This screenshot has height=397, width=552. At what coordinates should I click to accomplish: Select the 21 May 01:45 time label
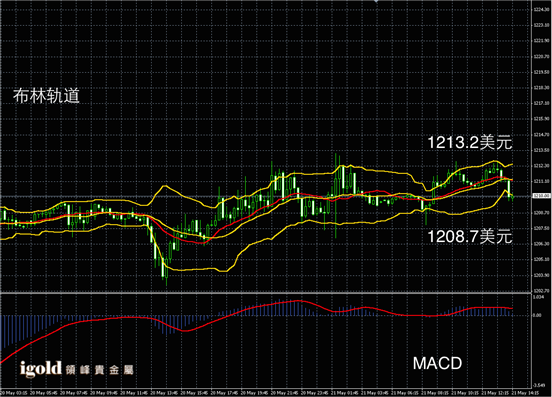tap(344, 392)
